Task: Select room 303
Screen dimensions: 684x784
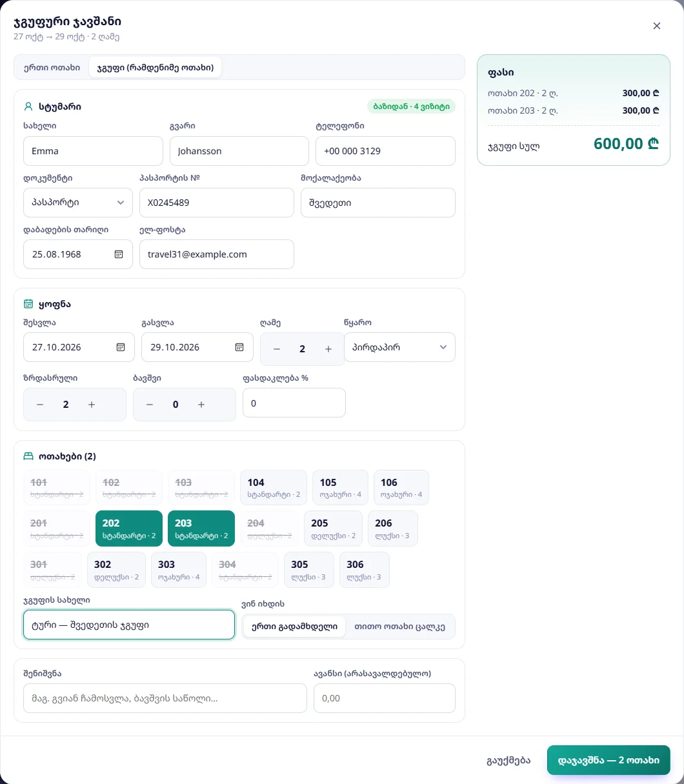Action: point(179,570)
